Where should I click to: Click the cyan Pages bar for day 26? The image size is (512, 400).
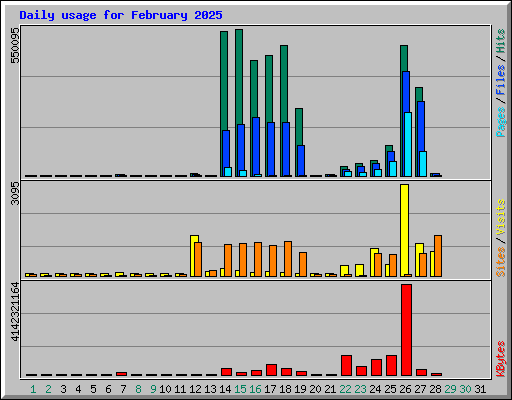408,144
